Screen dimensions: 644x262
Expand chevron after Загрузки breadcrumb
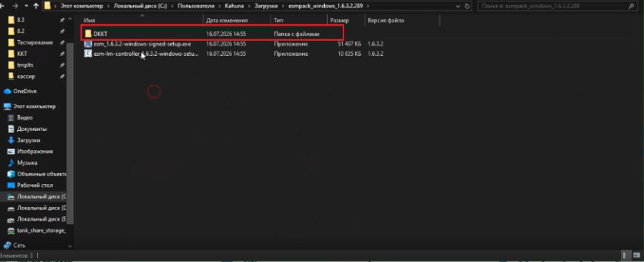click(282, 6)
